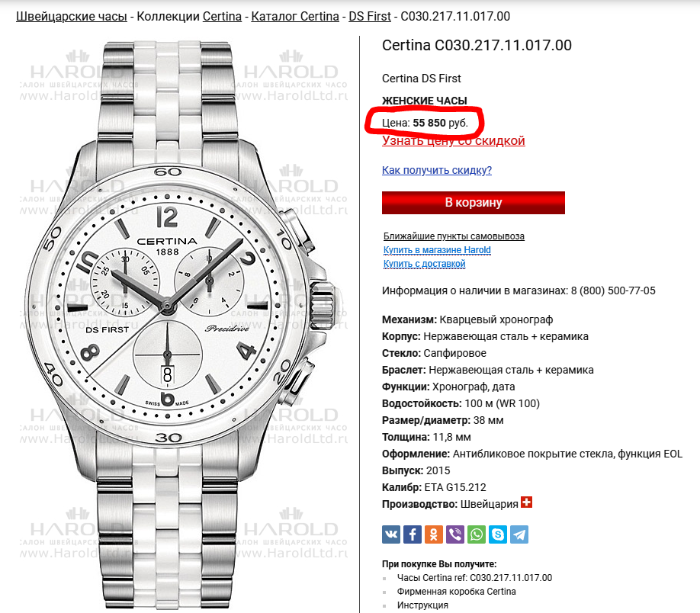Share via Viber icon
Viewport: 700px width, 613px height.
(455, 534)
